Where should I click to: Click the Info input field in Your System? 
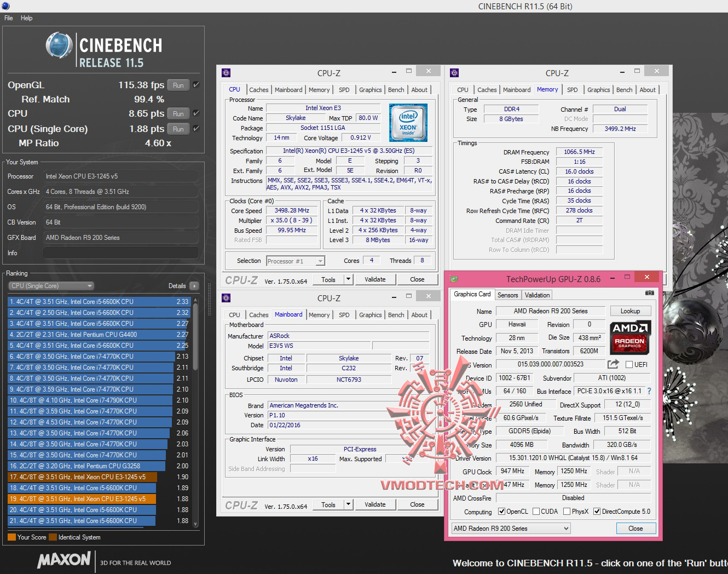pyautogui.click(x=120, y=253)
